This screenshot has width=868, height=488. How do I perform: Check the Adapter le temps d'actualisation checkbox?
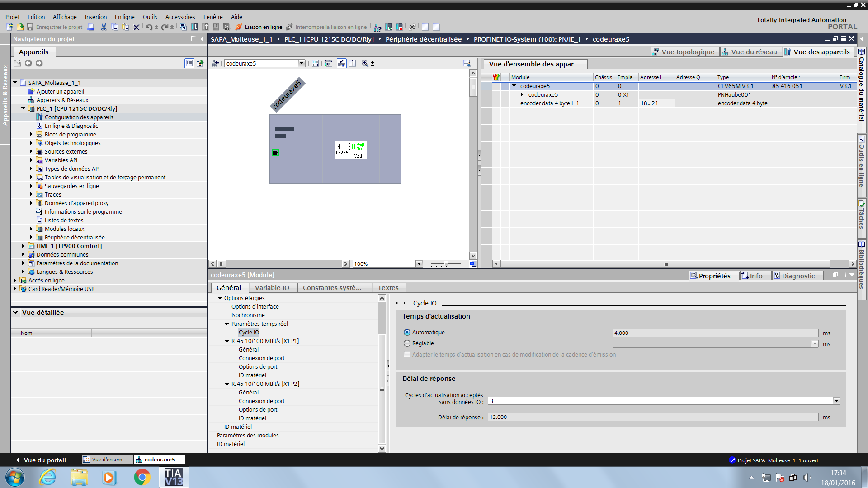[x=407, y=355]
